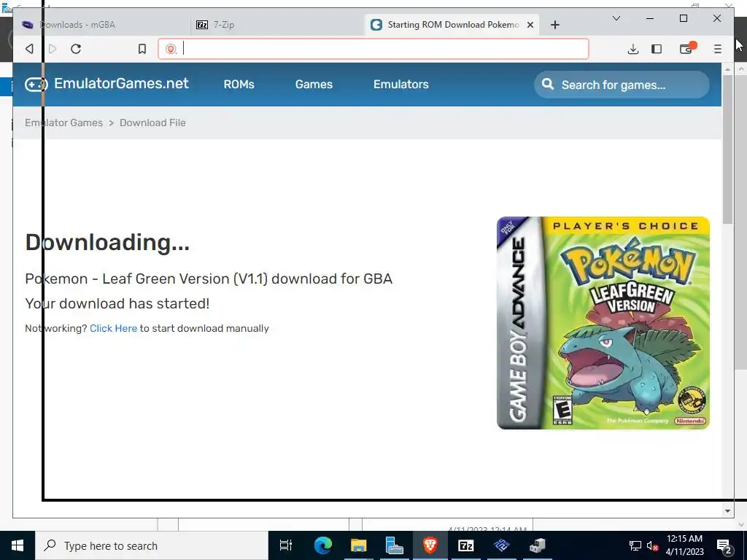Open the notification center icon

tap(724, 546)
